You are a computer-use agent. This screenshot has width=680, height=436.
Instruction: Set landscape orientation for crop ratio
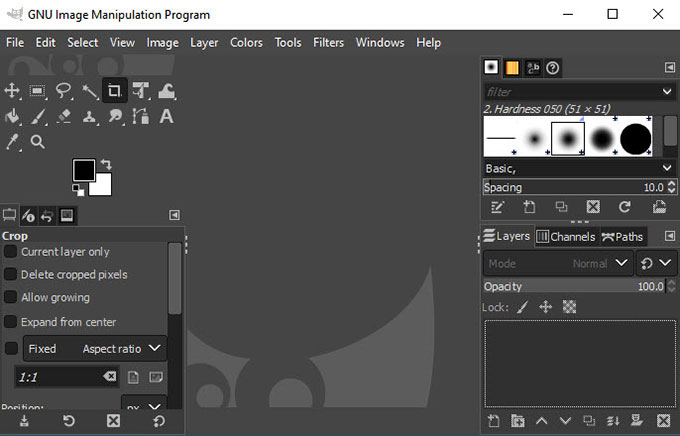pyautogui.click(x=156, y=377)
